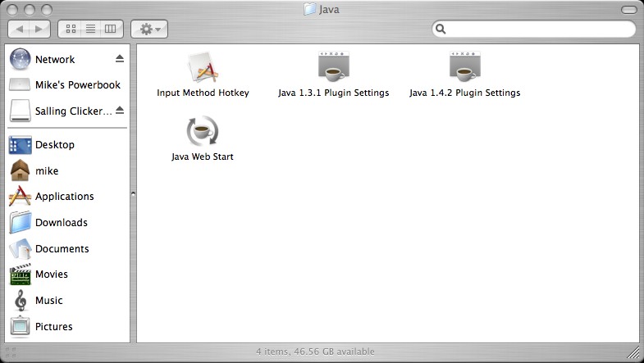This screenshot has height=363, width=644.
Task: Click inside the search field
Action: (533, 29)
